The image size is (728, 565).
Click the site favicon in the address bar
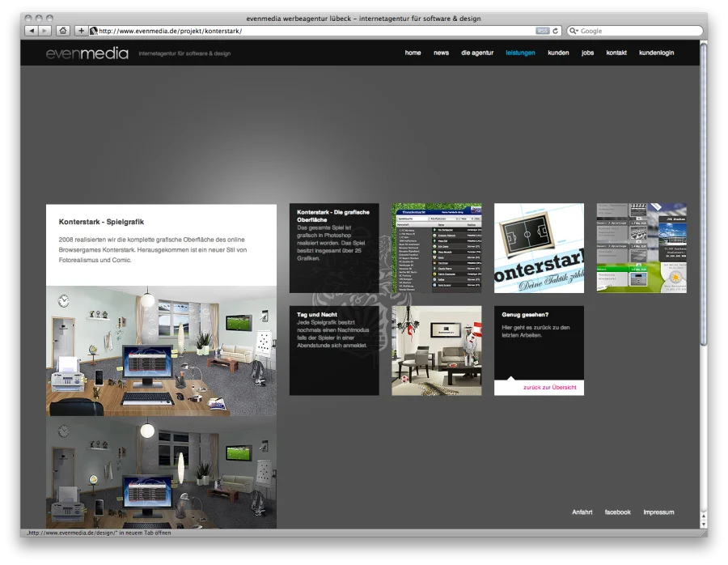point(94,31)
